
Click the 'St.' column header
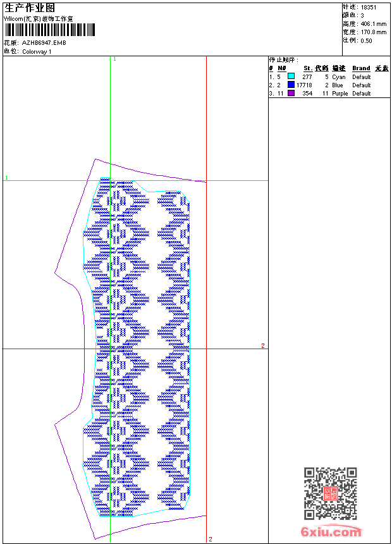[x=308, y=68]
